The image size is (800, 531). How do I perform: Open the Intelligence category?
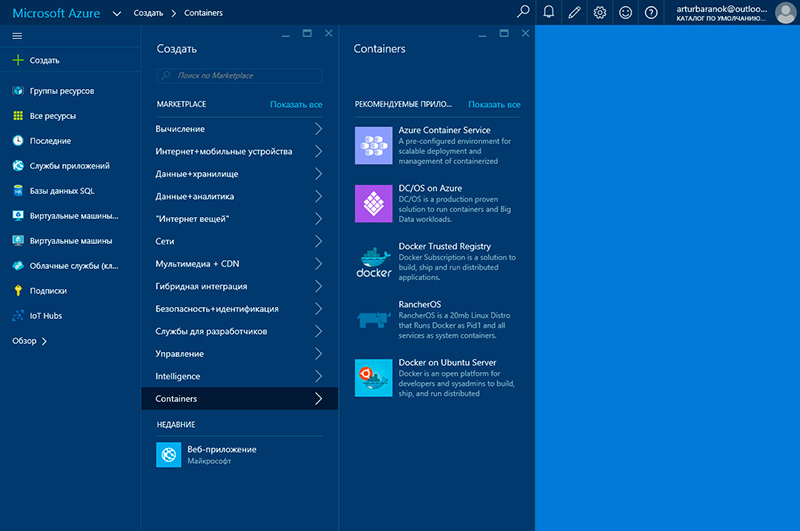click(x=239, y=376)
